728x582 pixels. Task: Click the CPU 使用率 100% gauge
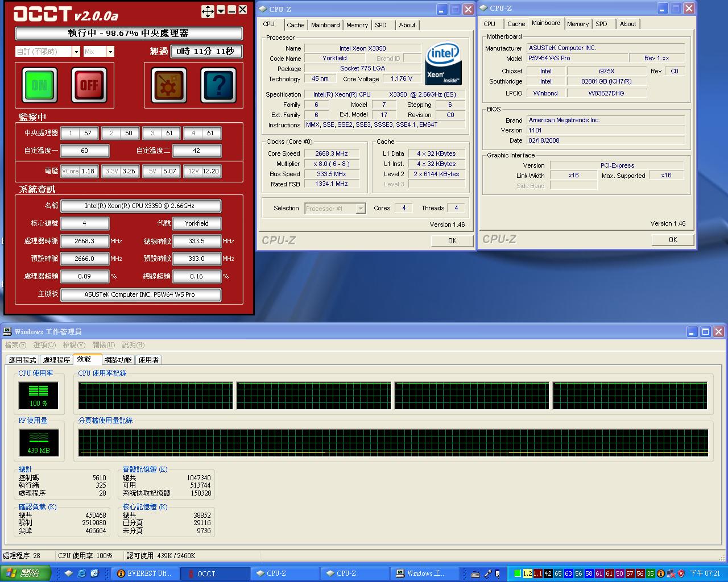[39, 396]
